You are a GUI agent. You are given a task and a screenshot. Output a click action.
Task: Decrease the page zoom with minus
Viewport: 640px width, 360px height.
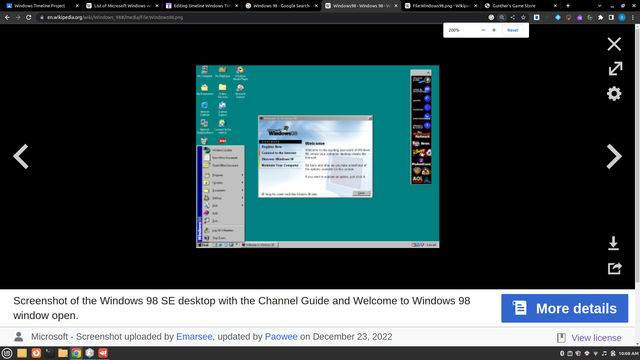tap(483, 30)
